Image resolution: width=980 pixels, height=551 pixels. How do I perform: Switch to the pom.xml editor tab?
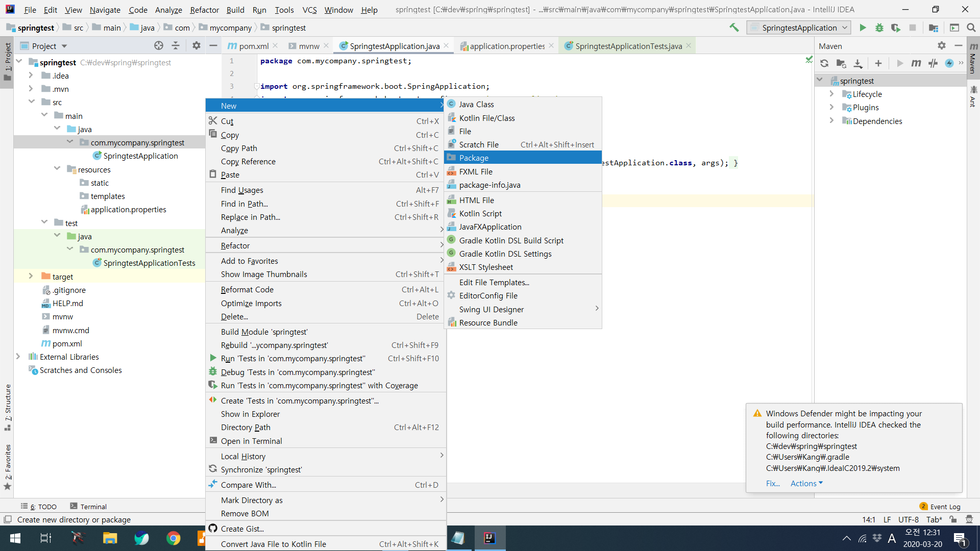(x=253, y=46)
